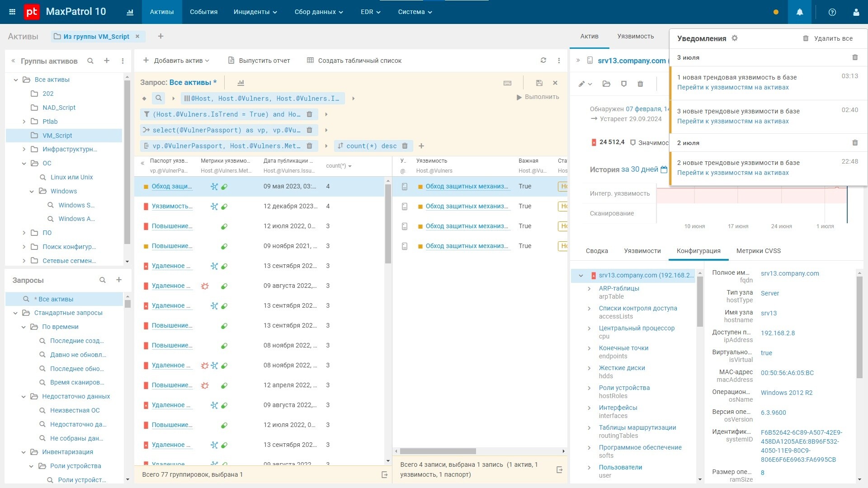Close the query panel
The width and height of the screenshot is (868, 488).
click(x=555, y=83)
